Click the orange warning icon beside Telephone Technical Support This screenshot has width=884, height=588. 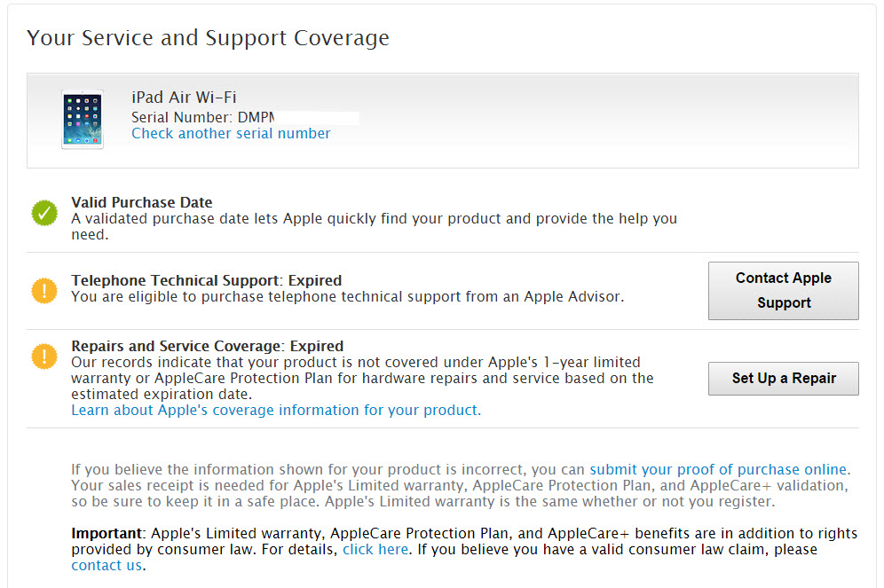pos(44,290)
